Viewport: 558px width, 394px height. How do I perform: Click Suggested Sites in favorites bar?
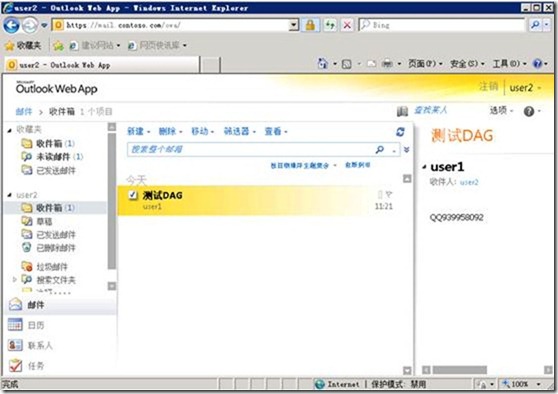point(95,46)
